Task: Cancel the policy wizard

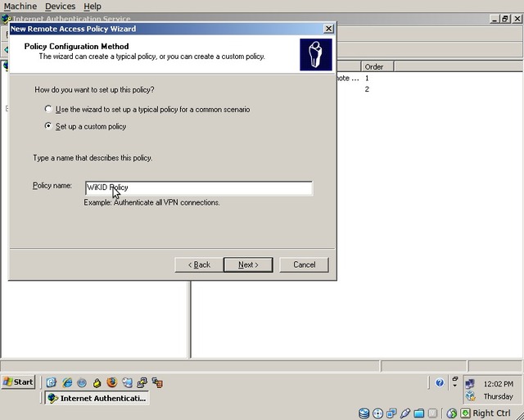Action: pos(304,264)
